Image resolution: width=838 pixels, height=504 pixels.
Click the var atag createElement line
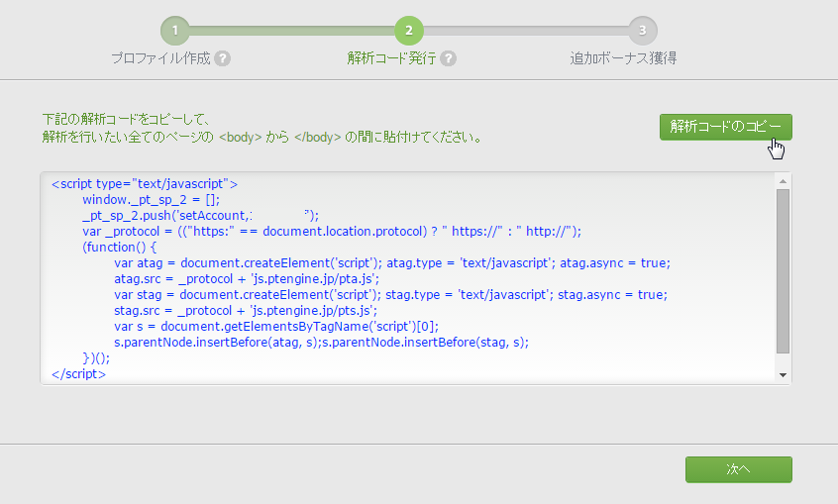[391, 263]
